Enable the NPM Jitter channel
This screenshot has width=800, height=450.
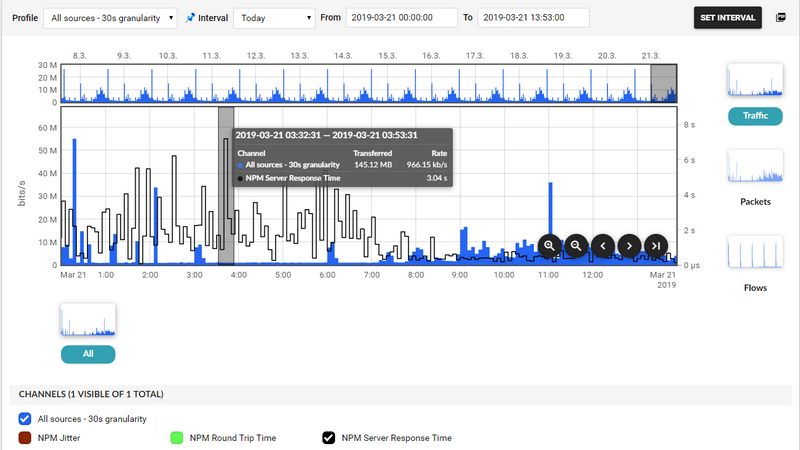(x=26, y=437)
